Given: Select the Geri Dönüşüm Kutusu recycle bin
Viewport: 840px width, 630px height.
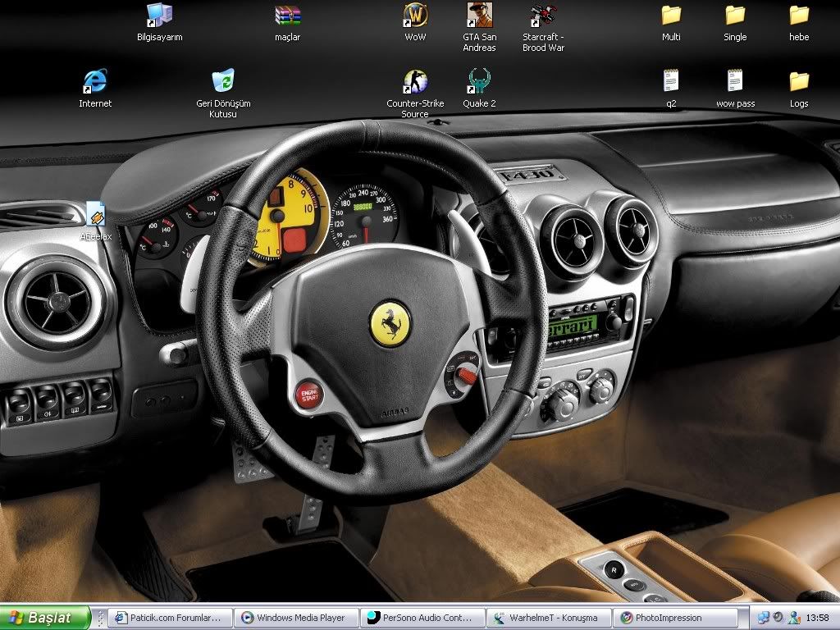Looking at the screenshot, I should click(223, 81).
